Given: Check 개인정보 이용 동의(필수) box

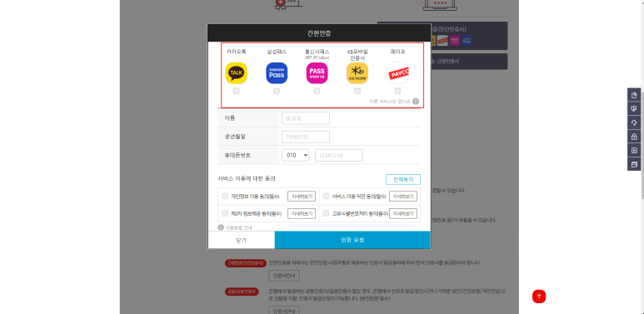Looking at the screenshot, I should 225,197.
